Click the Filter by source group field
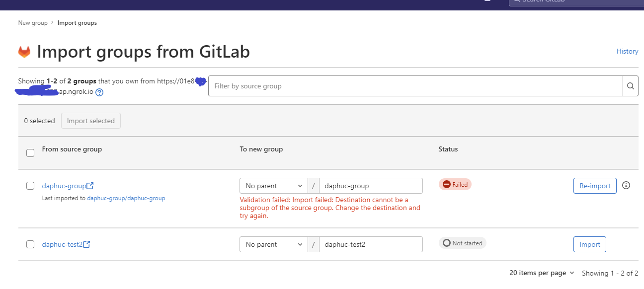Image resolution: width=644 pixels, height=289 pixels. pyautogui.click(x=415, y=86)
